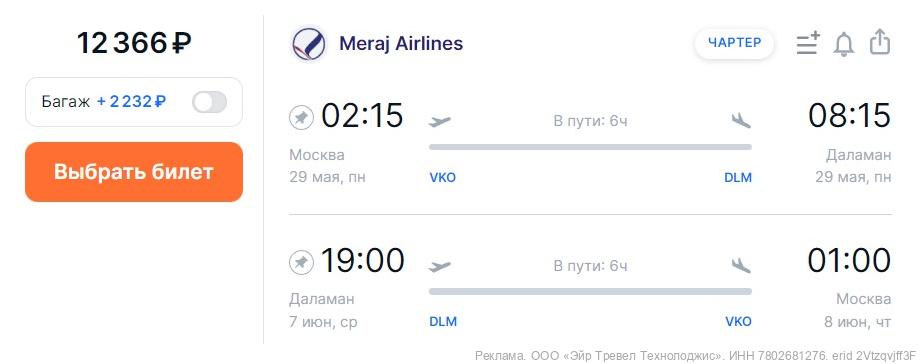Image resolution: width=923 pixels, height=364 pixels.
Task: Pin the 02:15 Moscow departure flight
Action: [x=301, y=118]
